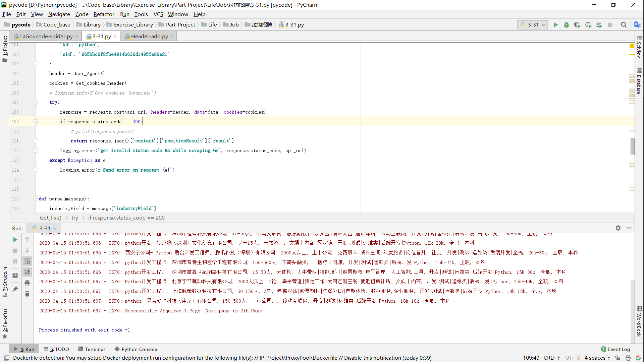Click the fold end marker at line 114
This screenshot has width=644, height=362.
click(36, 170)
